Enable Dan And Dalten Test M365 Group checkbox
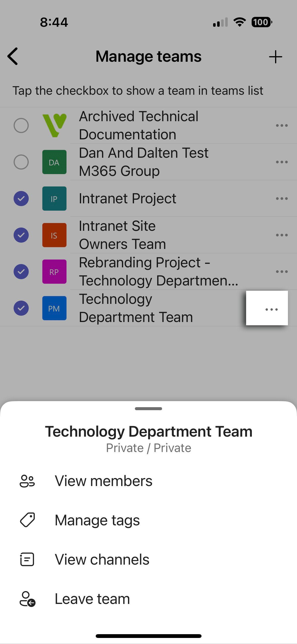The width and height of the screenshot is (297, 644). [x=21, y=162]
